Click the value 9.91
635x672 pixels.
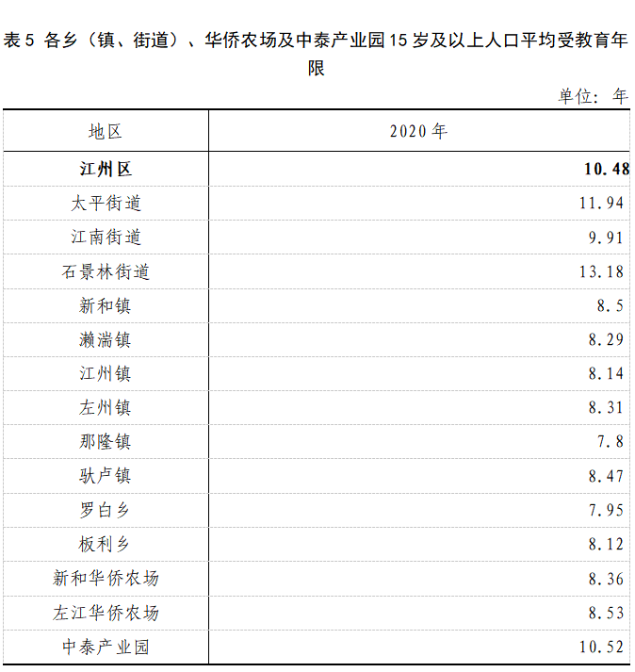click(606, 238)
